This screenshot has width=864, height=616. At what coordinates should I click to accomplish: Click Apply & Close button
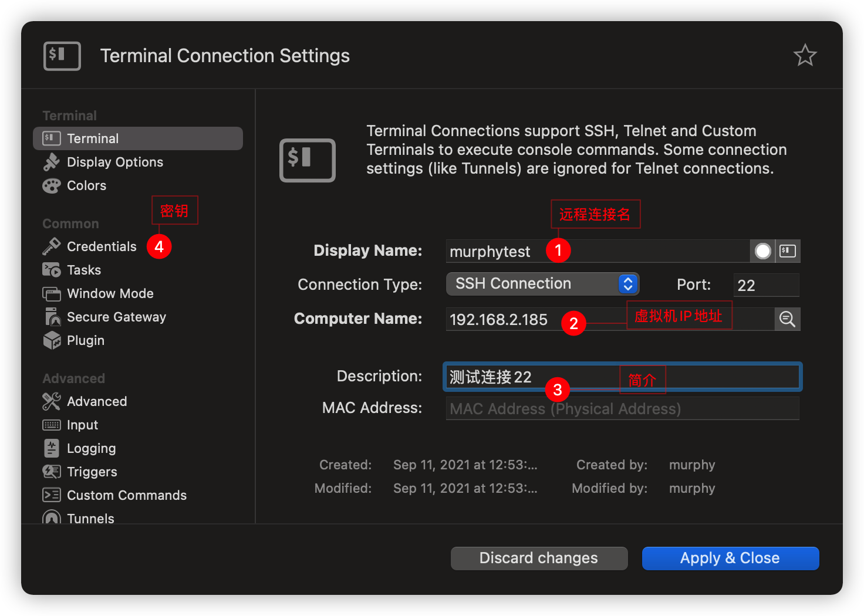[730, 558]
